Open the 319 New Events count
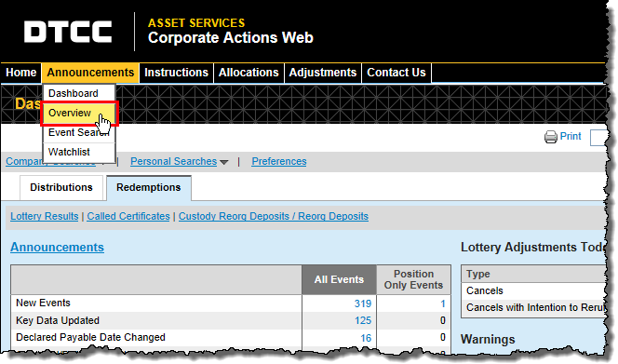The width and height of the screenshot is (618, 364). pyautogui.click(x=363, y=303)
